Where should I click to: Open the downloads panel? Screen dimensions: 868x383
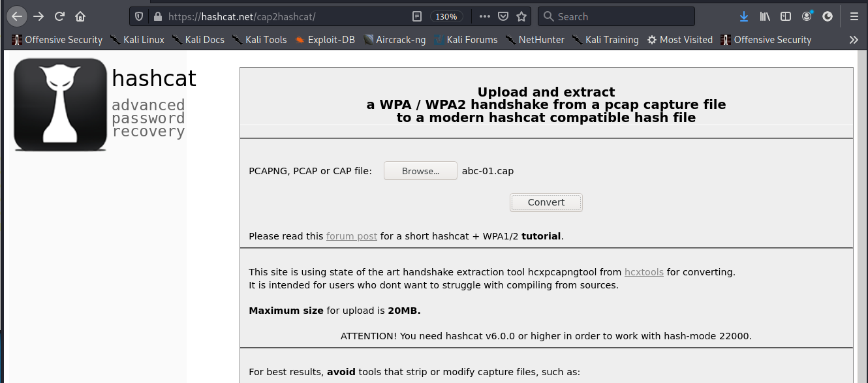click(x=744, y=16)
